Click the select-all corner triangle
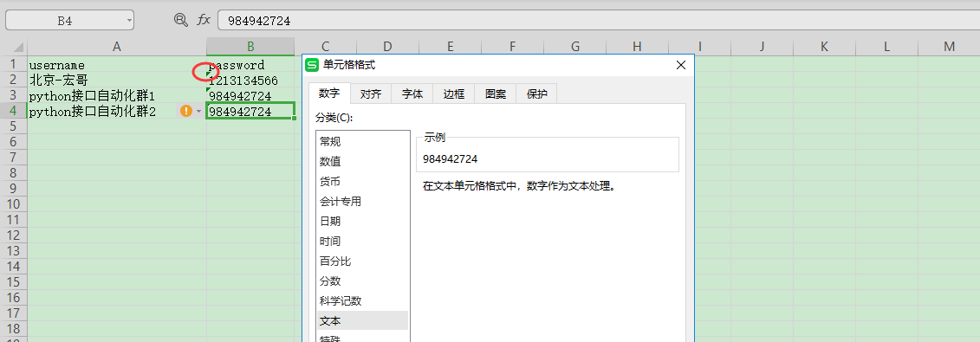Image resolution: width=980 pixels, height=342 pixels. 19,48
